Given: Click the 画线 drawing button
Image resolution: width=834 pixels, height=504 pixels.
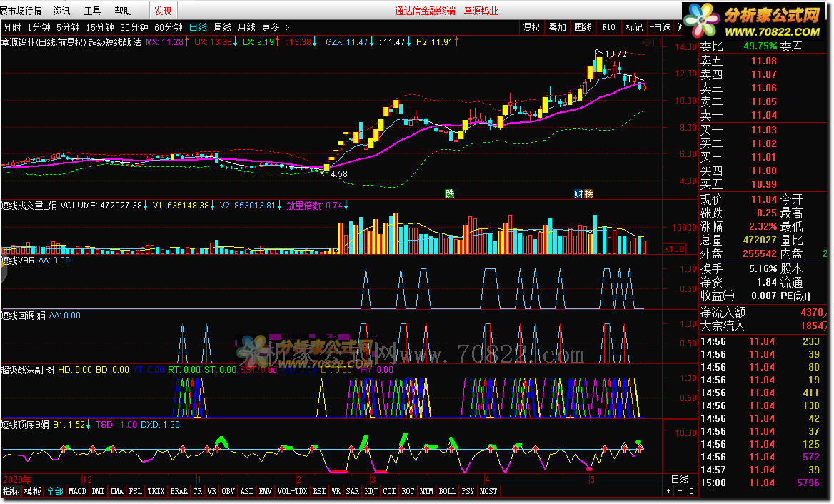Looking at the screenshot, I should pos(583,27).
